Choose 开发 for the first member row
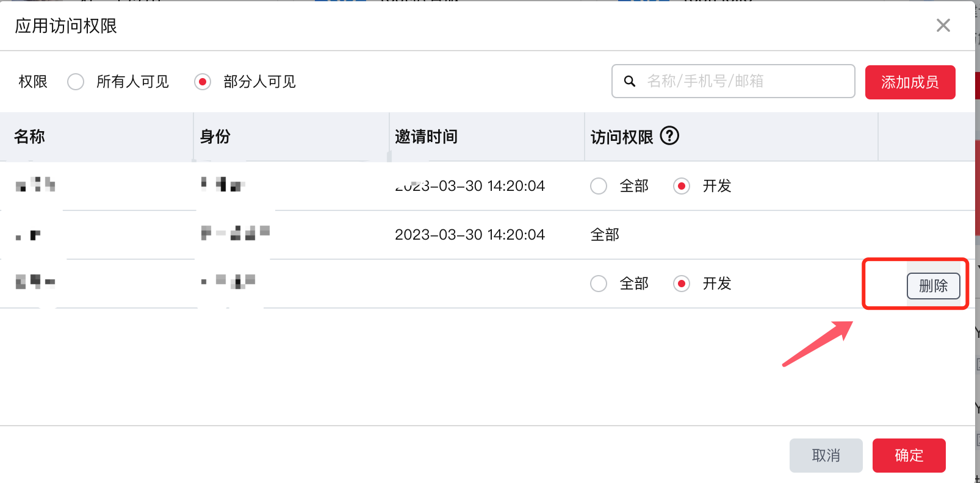This screenshot has width=980, height=483. tap(682, 186)
